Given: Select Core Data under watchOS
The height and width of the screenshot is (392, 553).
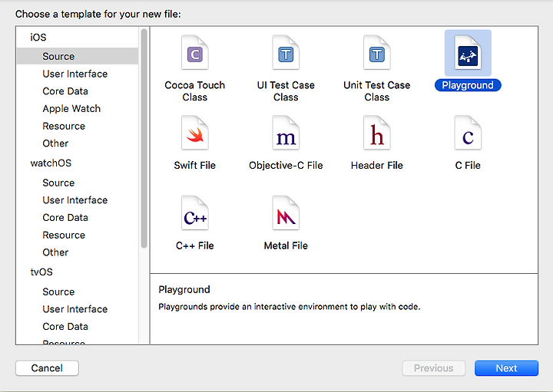Looking at the screenshot, I should (x=65, y=218).
